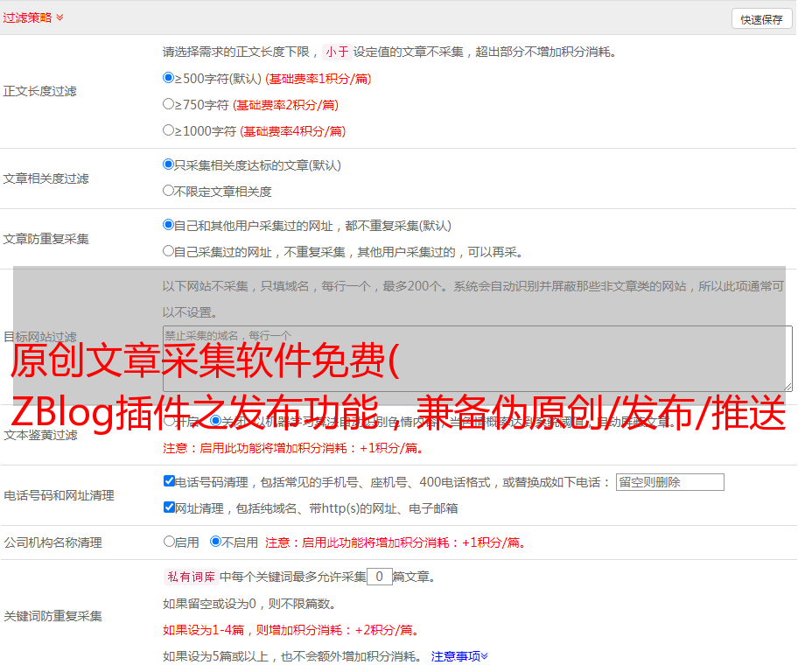This screenshot has height=672, width=798.
Task: Click the 私有词库 tag
Action: click(192, 577)
